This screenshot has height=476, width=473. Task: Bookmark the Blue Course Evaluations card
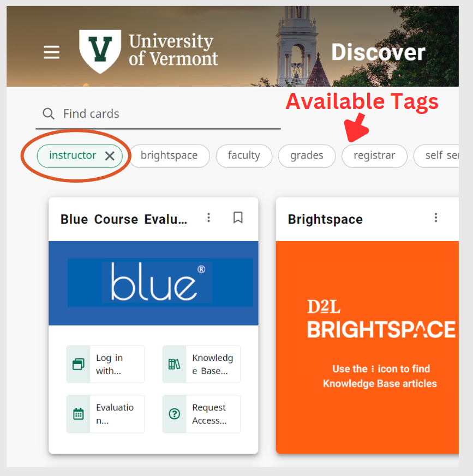[238, 218]
